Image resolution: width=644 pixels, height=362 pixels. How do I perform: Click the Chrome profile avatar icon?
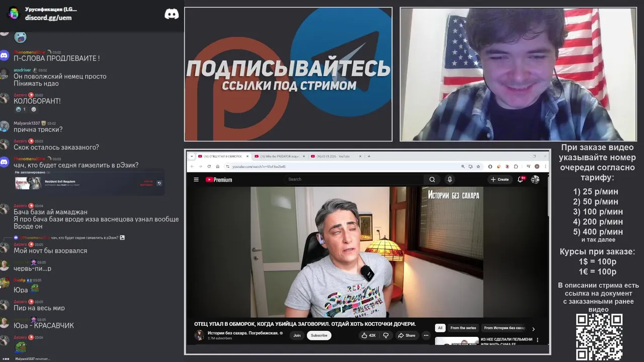(x=537, y=166)
